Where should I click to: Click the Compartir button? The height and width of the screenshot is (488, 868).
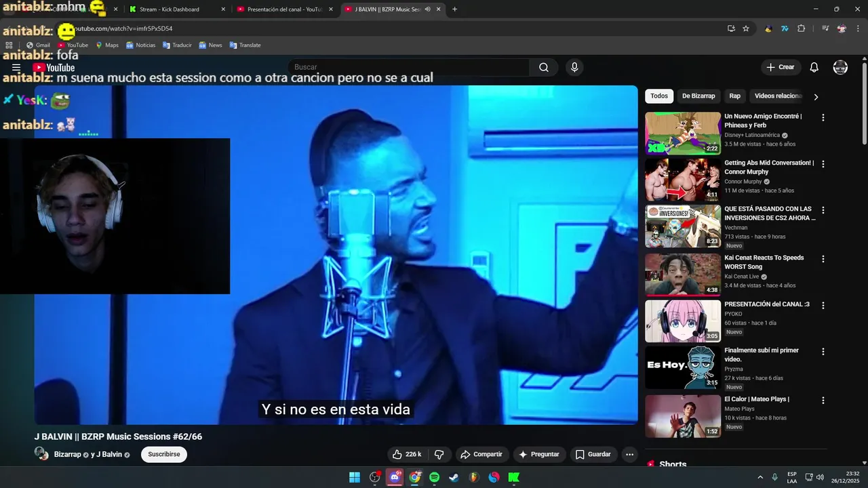(481, 454)
